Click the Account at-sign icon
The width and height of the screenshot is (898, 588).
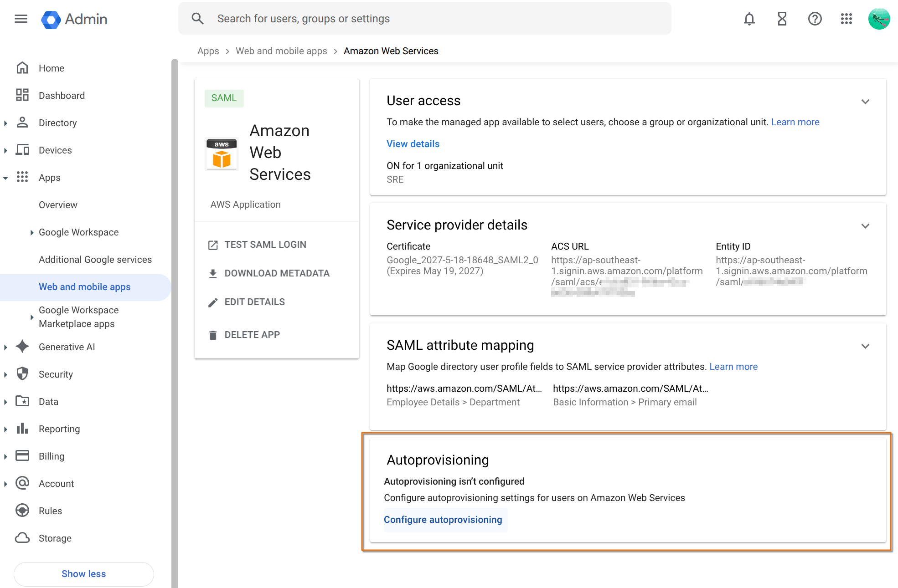(x=22, y=483)
